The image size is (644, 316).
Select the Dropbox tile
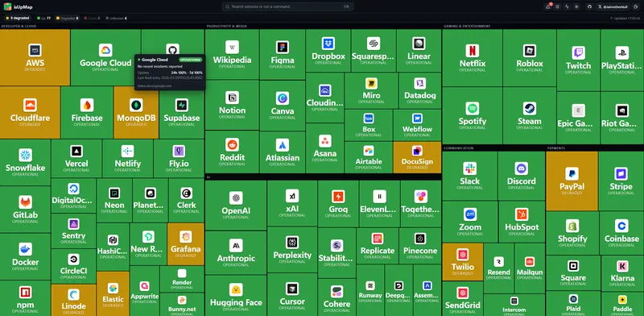(x=328, y=51)
